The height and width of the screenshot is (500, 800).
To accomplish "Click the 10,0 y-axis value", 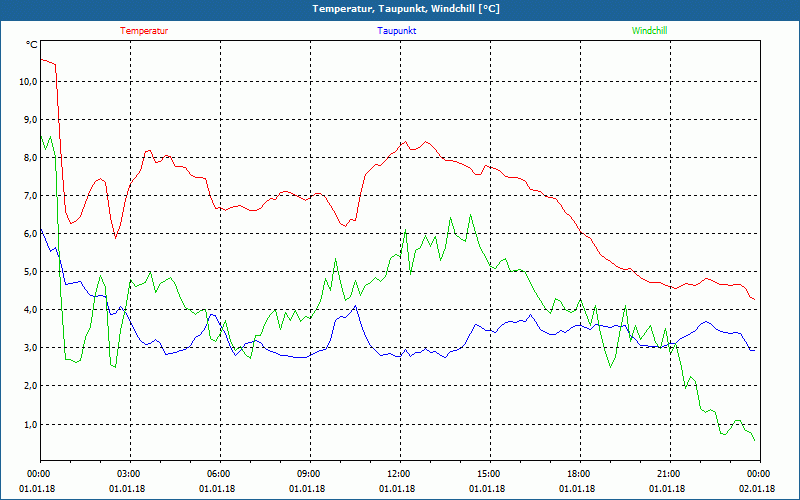I will click(x=29, y=82).
